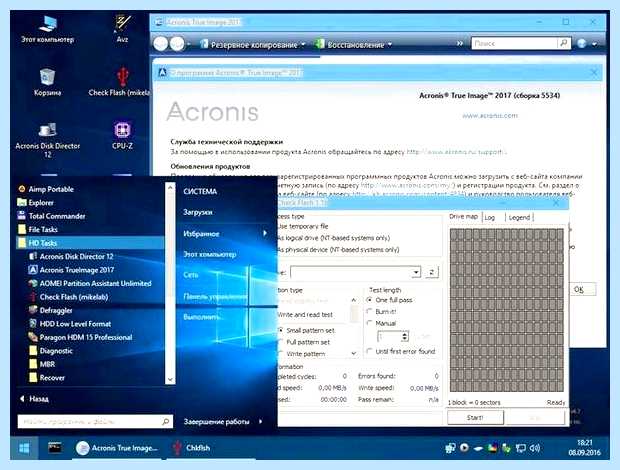Click "Выполнить" run command
Screen dimensions: 620x470
202,317
